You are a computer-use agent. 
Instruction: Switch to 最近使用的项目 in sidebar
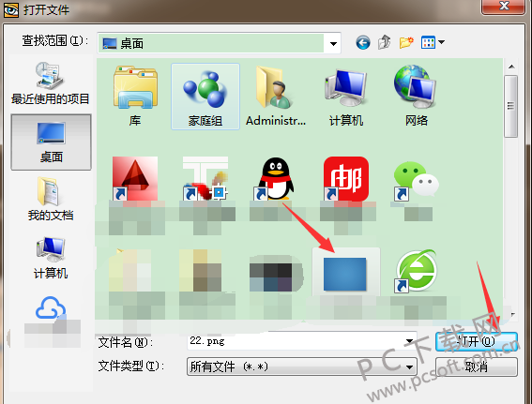pos(51,83)
